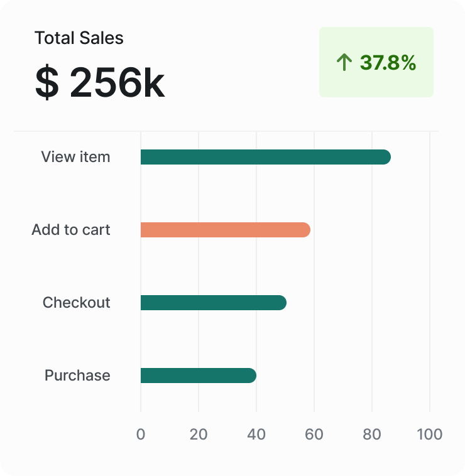Click the rounded end of Purchase bar

pos(250,376)
